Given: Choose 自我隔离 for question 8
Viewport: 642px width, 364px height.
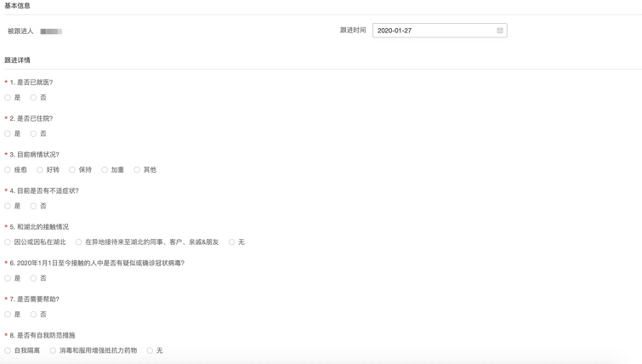Looking at the screenshot, I should point(8,350).
